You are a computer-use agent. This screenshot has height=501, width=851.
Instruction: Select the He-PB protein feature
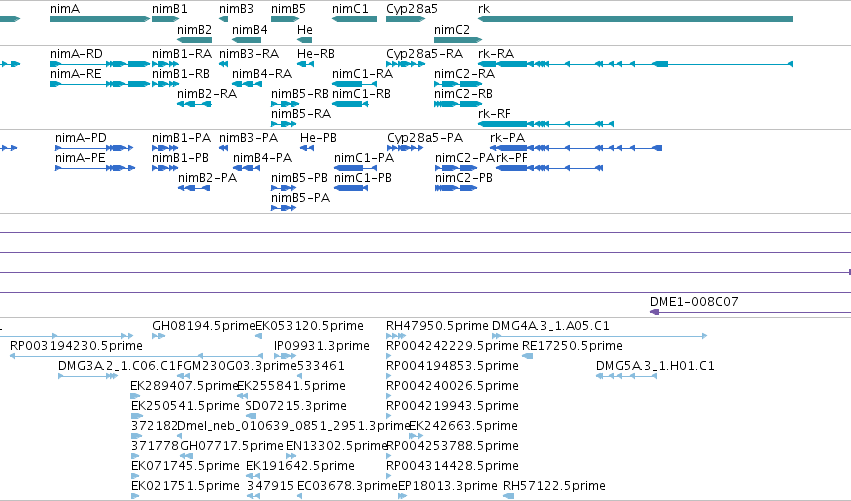click(x=307, y=148)
